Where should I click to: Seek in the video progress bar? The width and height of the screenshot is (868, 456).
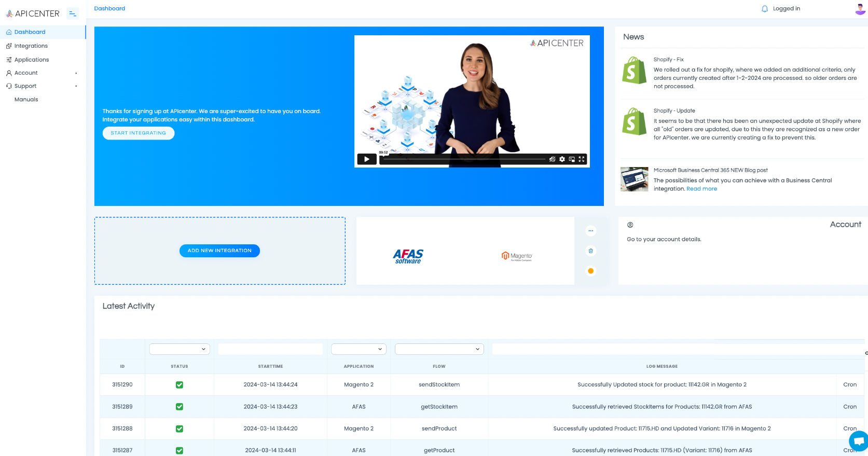tap(463, 159)
